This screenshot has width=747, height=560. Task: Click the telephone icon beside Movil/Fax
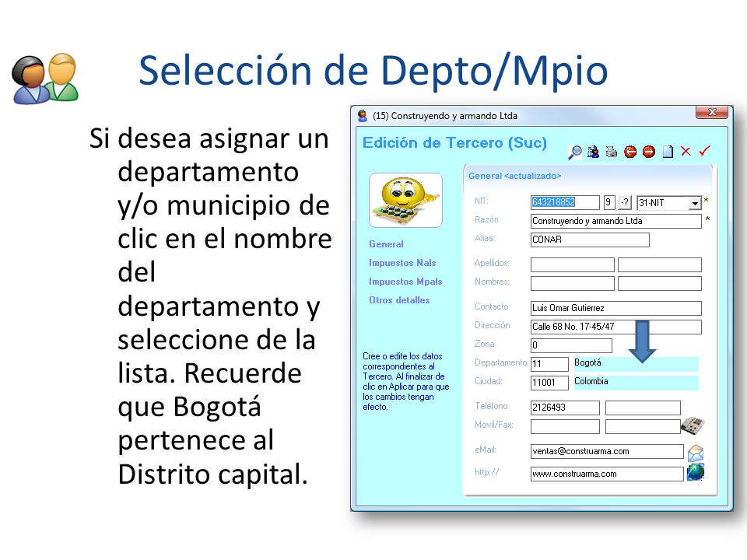(x=693, y=425)
